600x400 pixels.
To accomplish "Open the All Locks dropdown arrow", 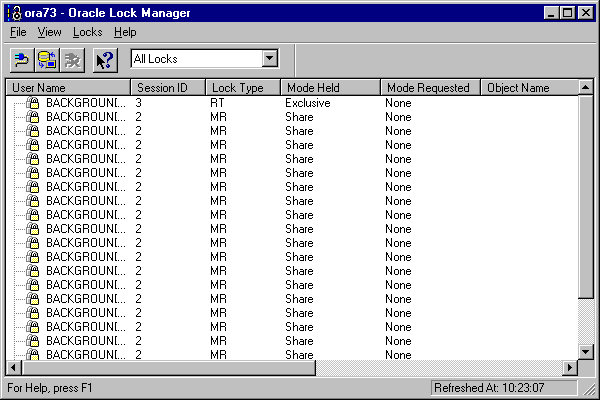I will coord(270,59).
